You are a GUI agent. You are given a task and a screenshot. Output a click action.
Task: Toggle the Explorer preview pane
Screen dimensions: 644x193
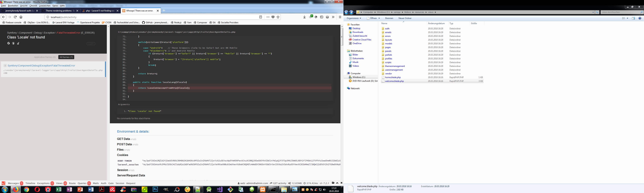pos(633,18)
